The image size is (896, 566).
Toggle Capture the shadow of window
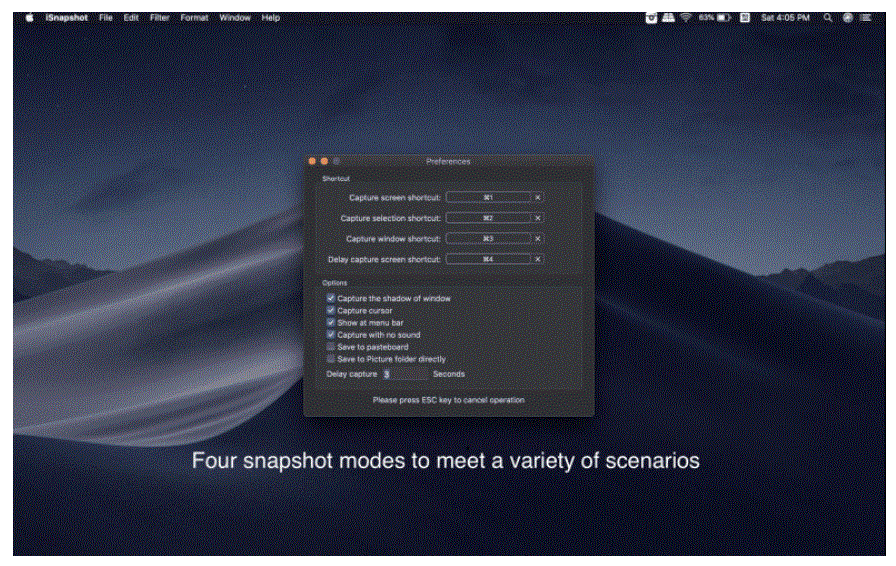pos(331,298)
